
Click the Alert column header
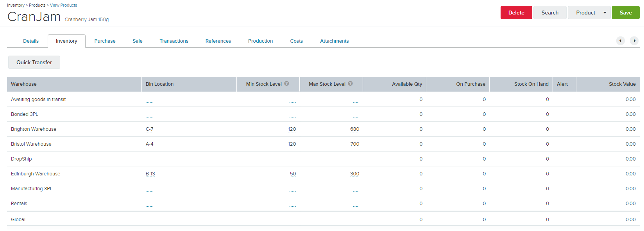pyautogui.click(x=565, y=84)
